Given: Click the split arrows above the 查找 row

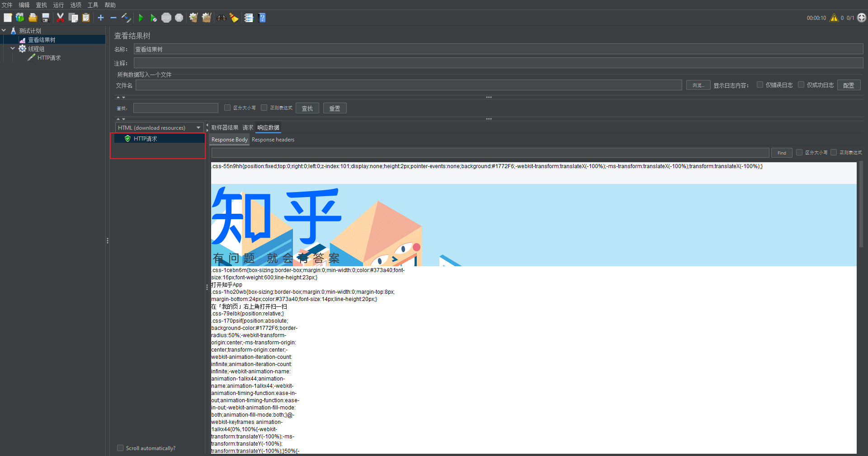Looking at the screenshot, I should [121, 97].
